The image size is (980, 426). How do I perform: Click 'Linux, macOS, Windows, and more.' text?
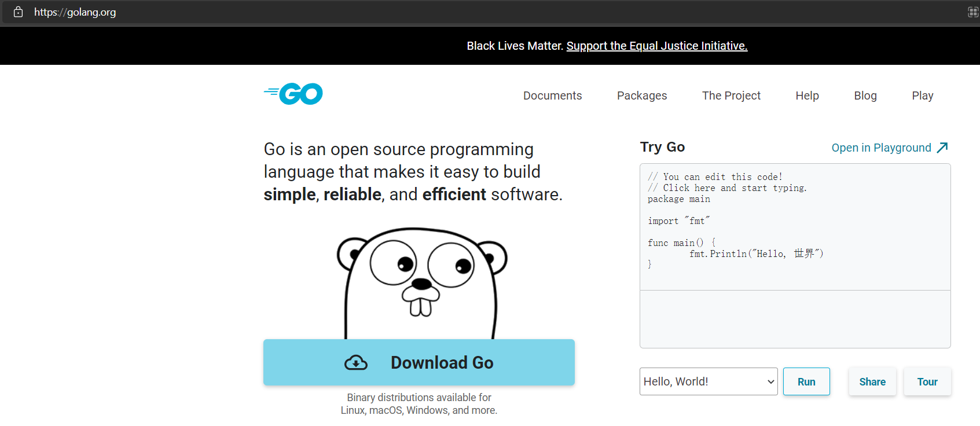pos(419,410)
